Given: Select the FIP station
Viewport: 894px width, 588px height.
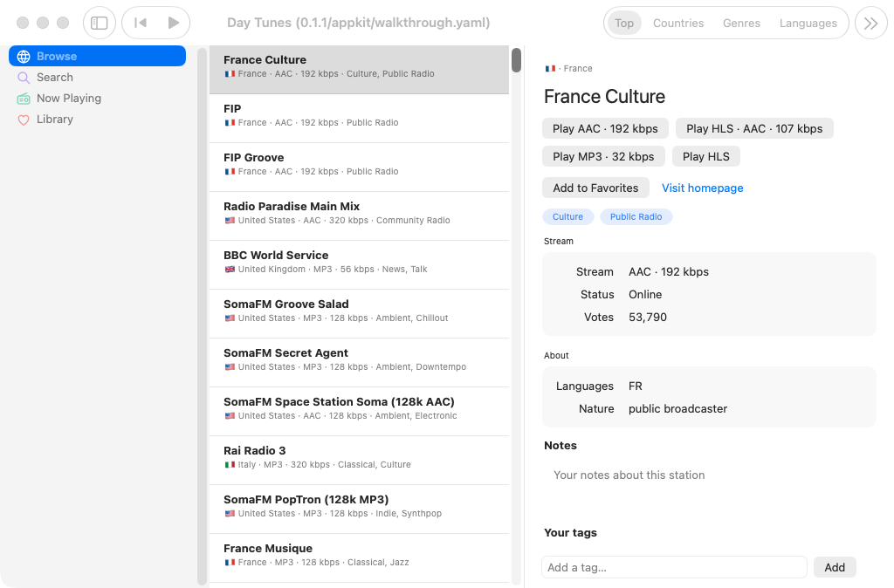Looking at the screenshot, I should tap(359, 119).
